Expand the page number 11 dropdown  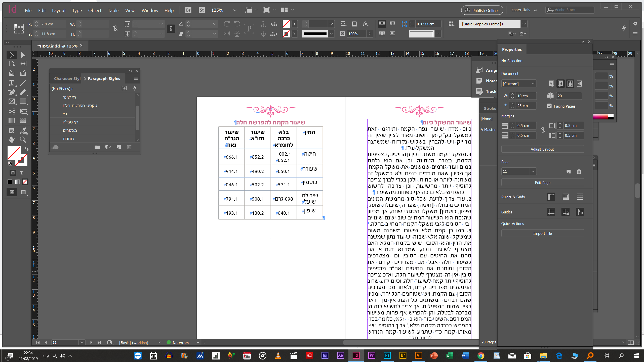533,171
